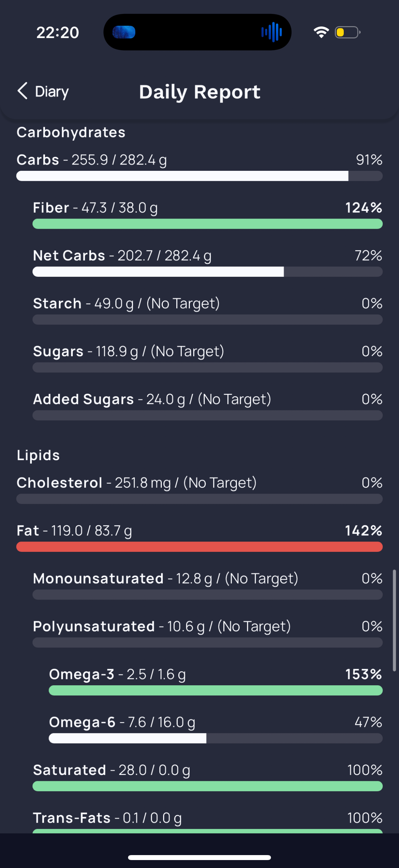The width and height of the screenshot is (399, 868).
Task: Select the Monounsaturated fat row
Action: (x=207, y=585)
